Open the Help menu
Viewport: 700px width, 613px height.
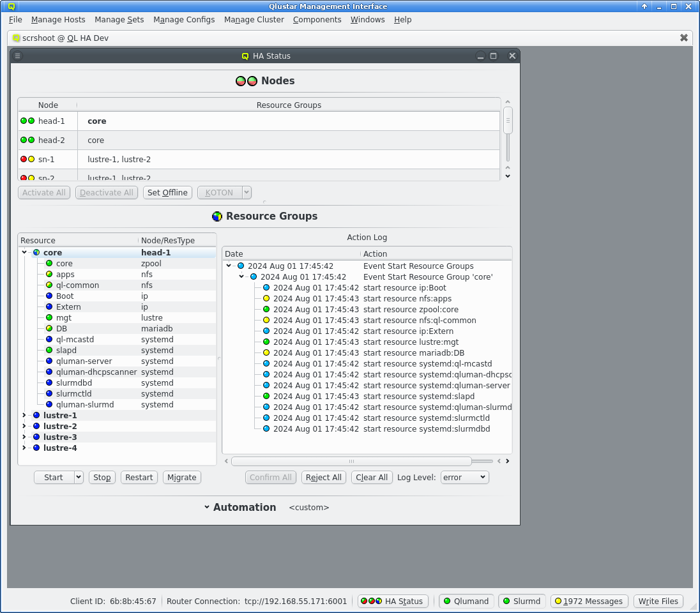(402, 20)
